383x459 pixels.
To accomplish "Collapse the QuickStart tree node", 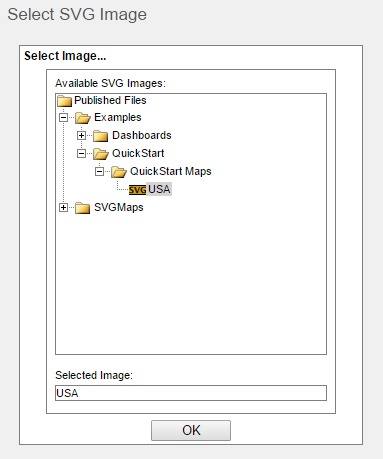I will click(x=81, y=154).
